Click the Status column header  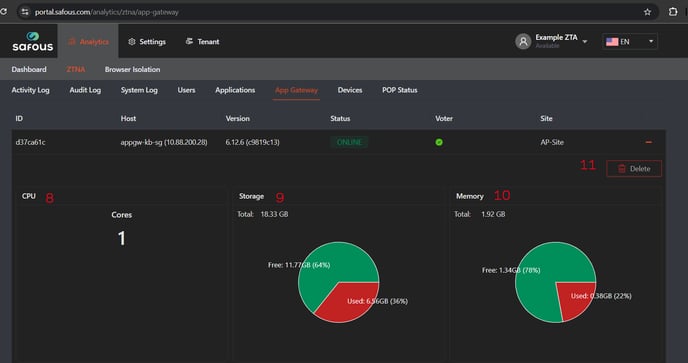(x=340, y=119)
